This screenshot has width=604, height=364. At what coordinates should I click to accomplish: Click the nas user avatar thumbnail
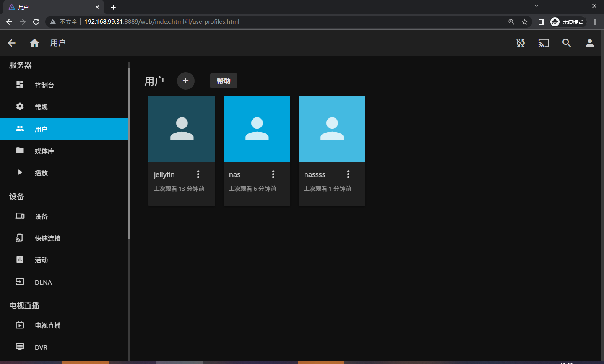click(257, 129)
